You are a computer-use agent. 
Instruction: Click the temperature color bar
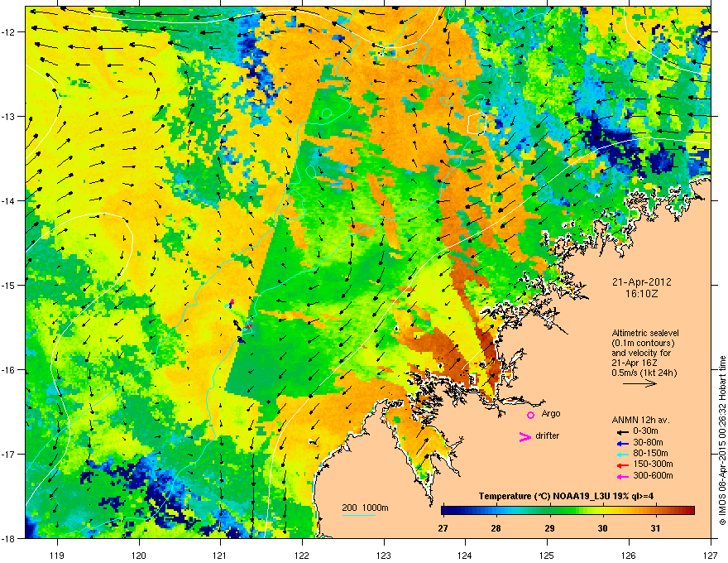click(x=568, y=511)
